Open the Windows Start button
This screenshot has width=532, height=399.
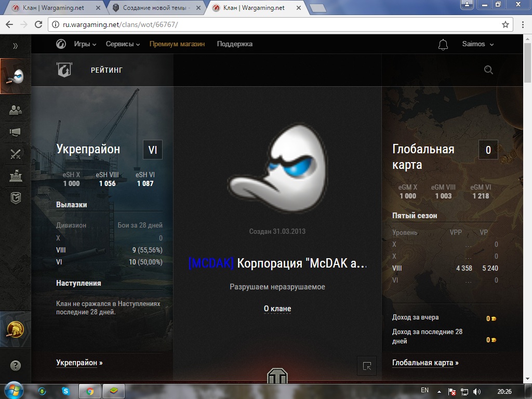point(13,390)
